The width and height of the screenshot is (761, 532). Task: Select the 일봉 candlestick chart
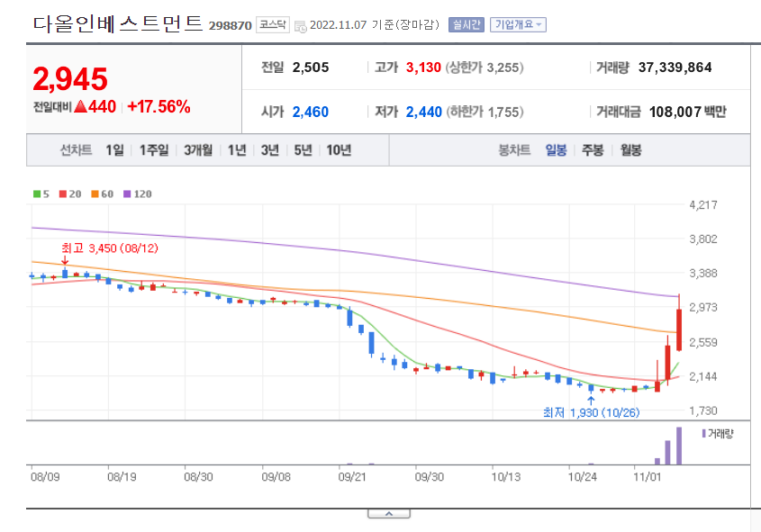pos(556,150)
